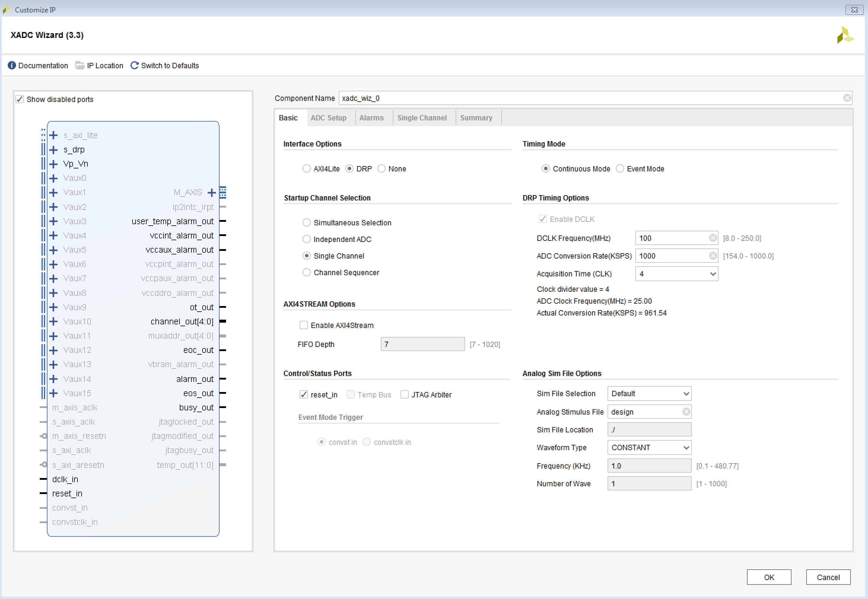Expand the Vaux8 port plus icon

[x=54, y=293]
